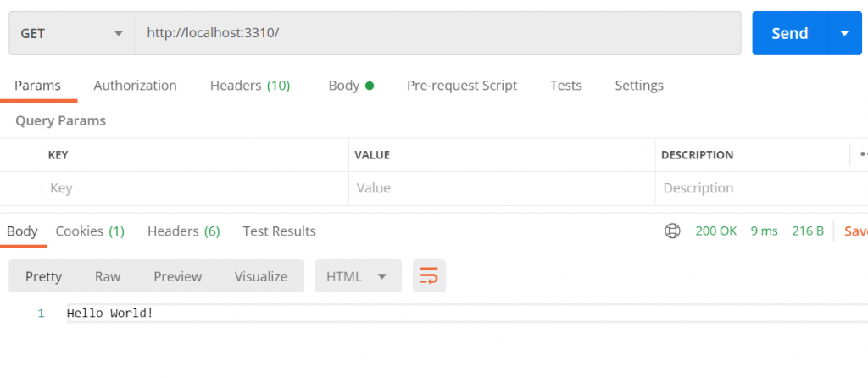Viewport: 868px width, 378px height.
Task: Open the Test Results tab
Action: [279, 231]
